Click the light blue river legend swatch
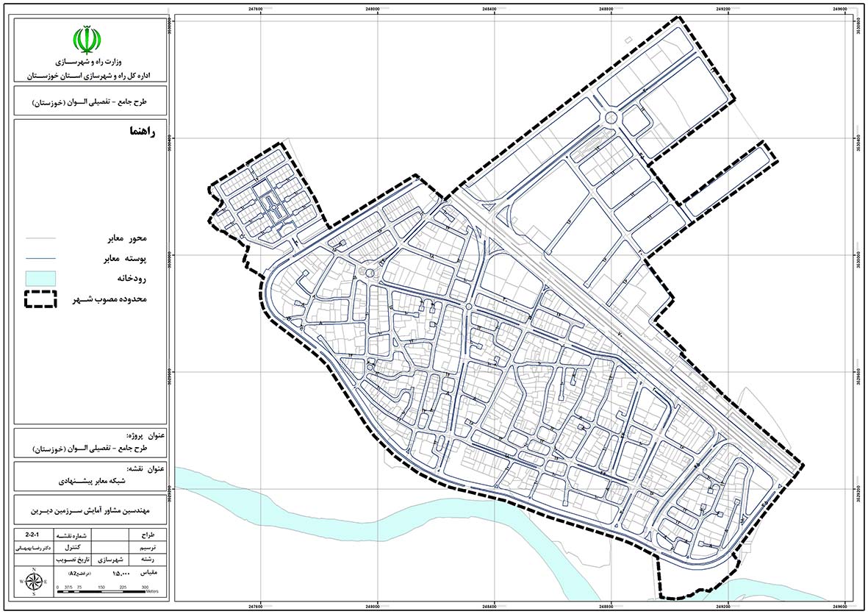The image size is (868, 614). [40, 278]
